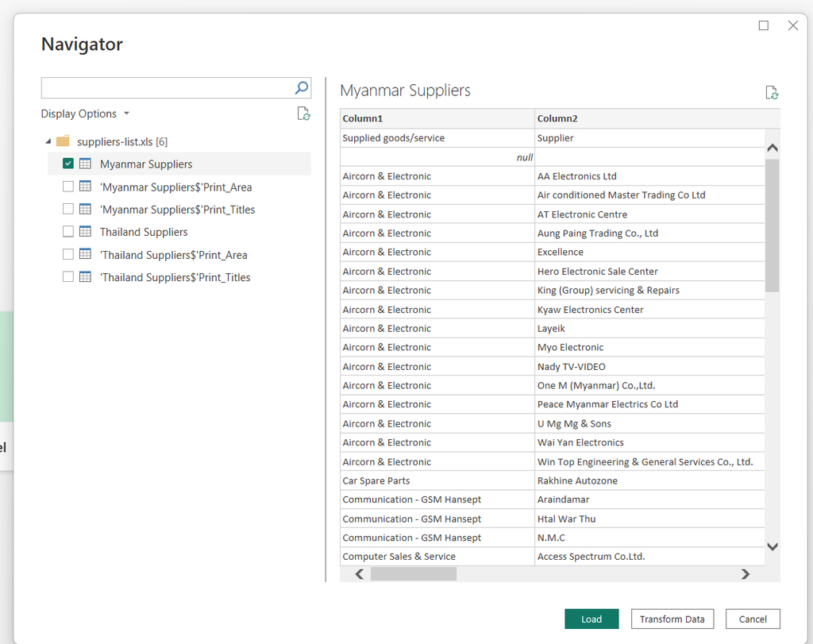Click the Cancel button
813x644 pixels.
753,619
